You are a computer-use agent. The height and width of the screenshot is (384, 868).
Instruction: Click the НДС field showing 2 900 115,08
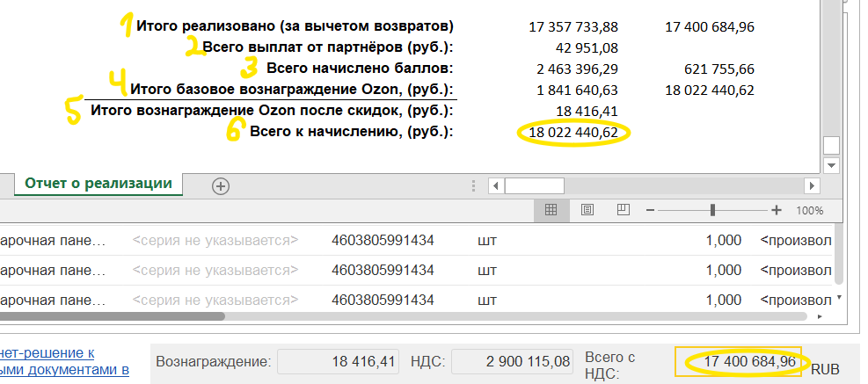512,362
